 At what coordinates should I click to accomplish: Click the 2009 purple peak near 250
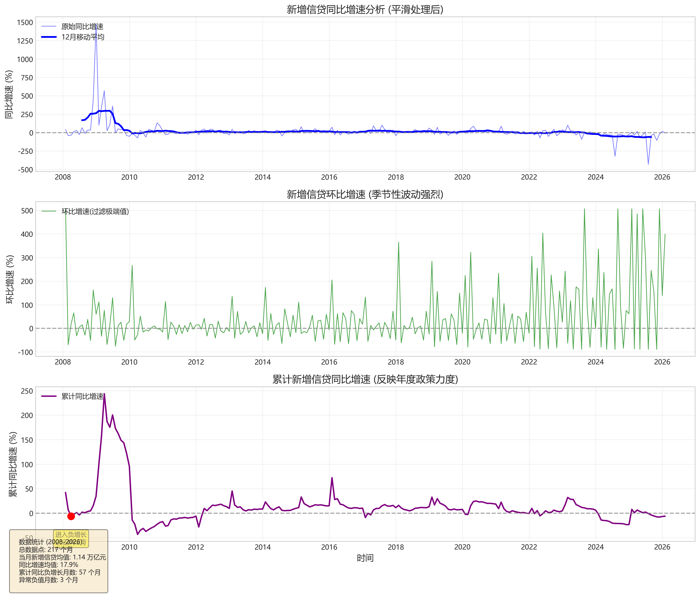pos(104,394)
